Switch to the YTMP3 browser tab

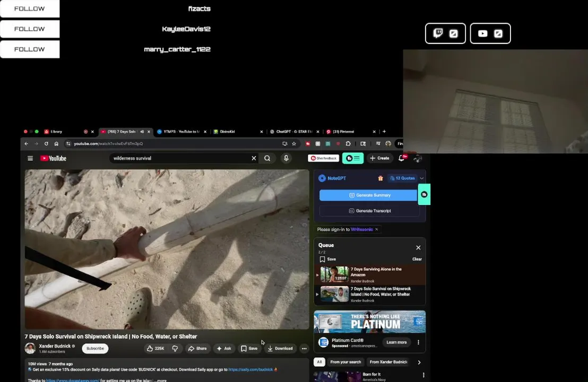pyautogui.click(x=181, y=132)
